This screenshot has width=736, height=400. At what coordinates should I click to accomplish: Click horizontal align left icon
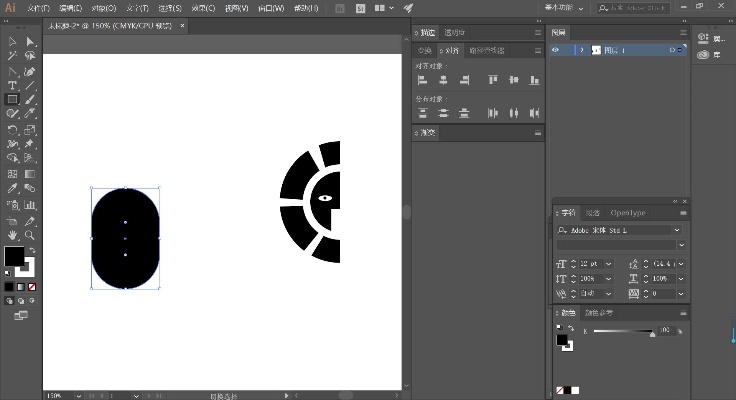coord(422,80)
